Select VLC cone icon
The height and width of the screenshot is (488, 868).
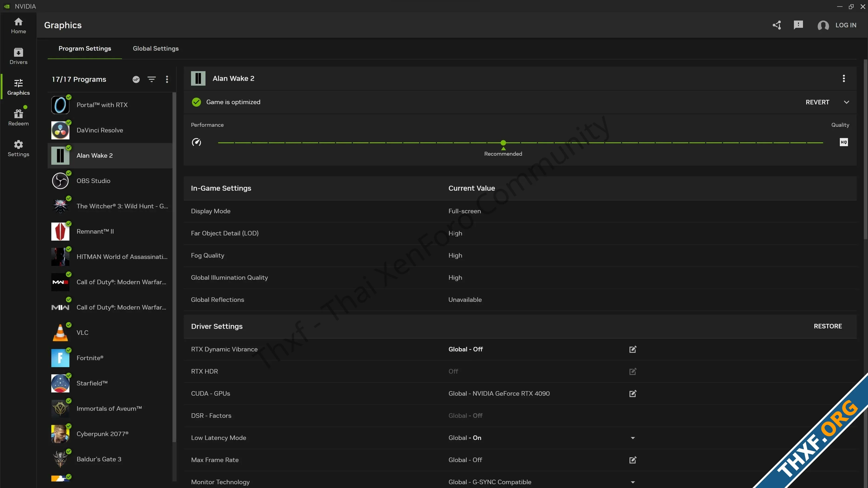pos(60,333)
